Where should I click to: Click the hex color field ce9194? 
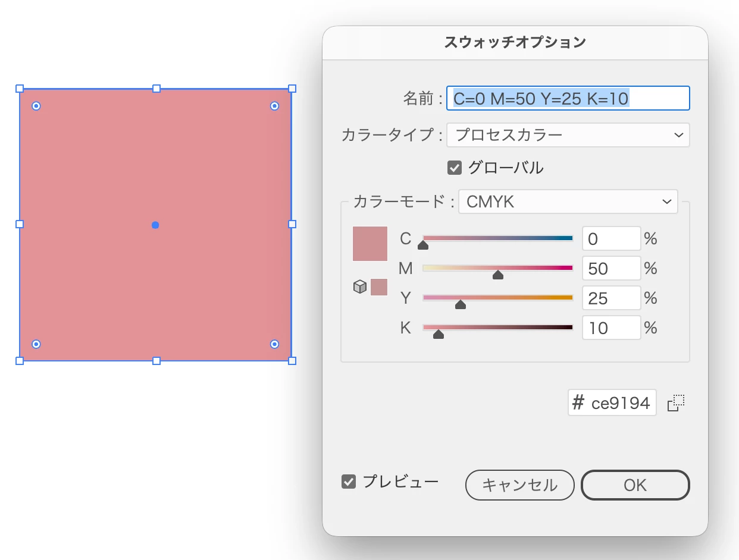[612, 403]
